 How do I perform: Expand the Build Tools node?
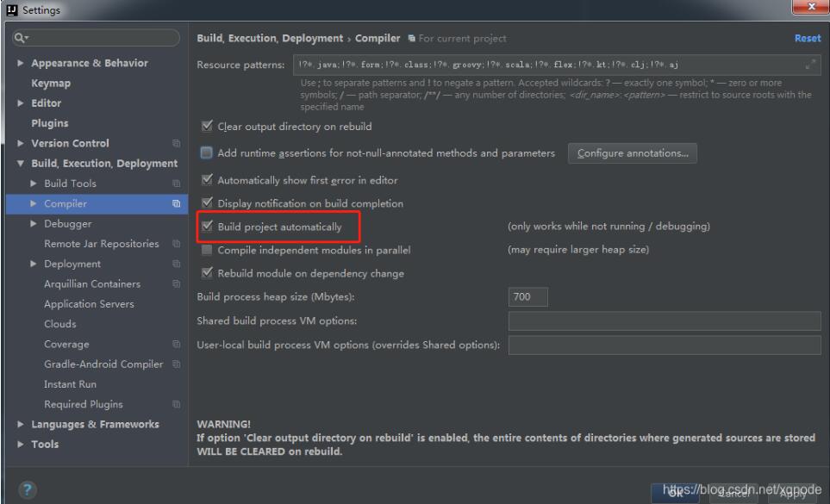click(x=34, y=184)
